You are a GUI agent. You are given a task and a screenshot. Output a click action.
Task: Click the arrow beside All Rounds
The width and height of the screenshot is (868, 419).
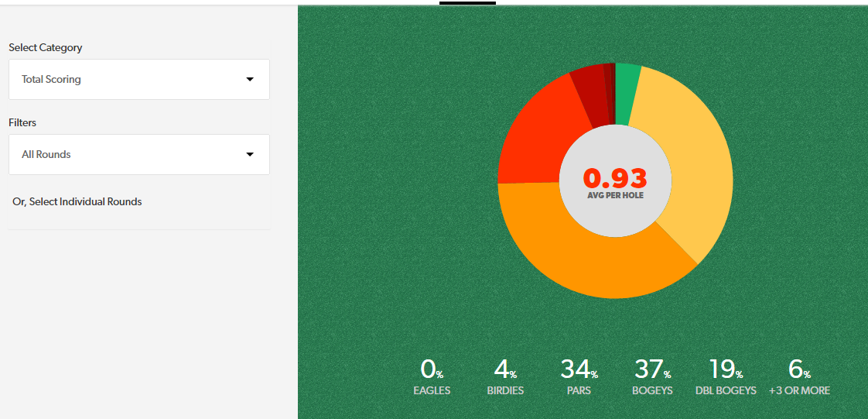249,154
